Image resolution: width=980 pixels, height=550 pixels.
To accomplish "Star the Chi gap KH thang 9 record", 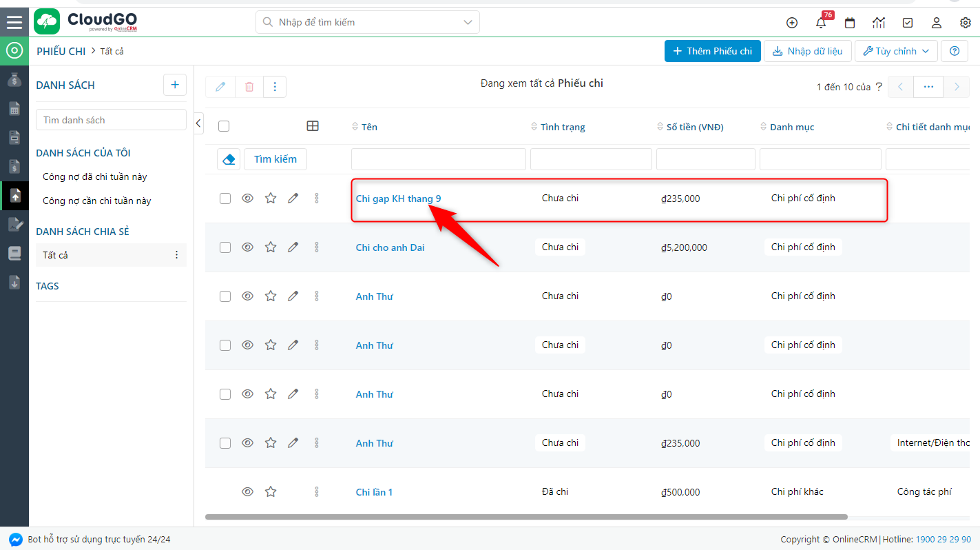I will tap(270, 198).
